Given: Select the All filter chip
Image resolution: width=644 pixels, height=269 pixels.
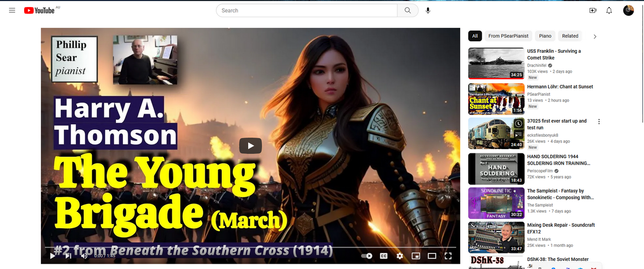Looking at the screenshot, I should (x=475, y=36).
